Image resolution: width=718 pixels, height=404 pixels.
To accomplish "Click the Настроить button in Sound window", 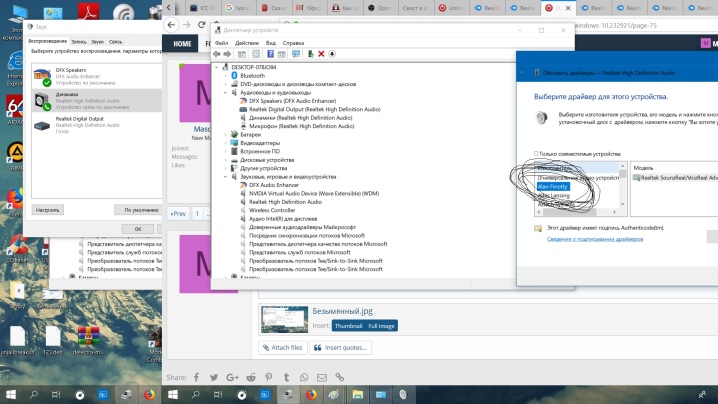I will click(x=48, y=210).
